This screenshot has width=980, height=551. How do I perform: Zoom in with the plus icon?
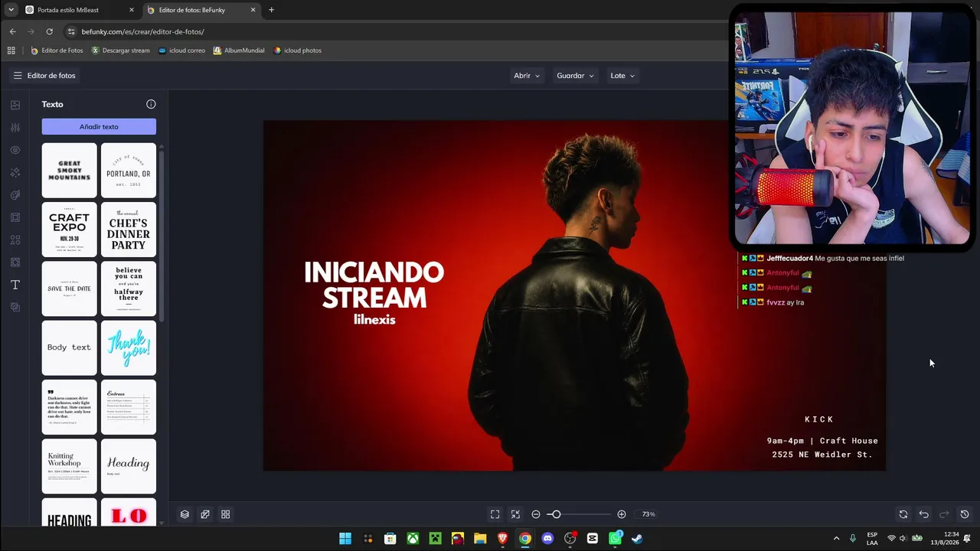(622, 514)
